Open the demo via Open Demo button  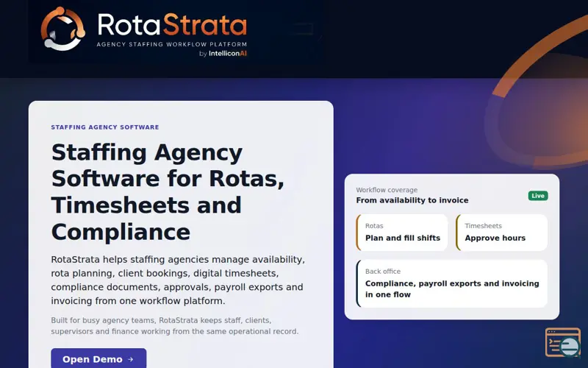point(98,358)
